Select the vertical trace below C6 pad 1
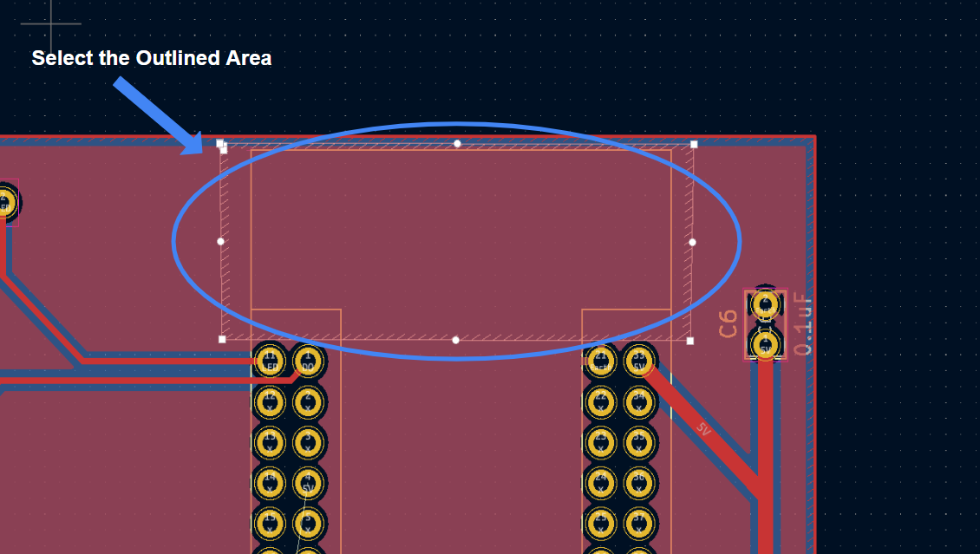 tap(766, 456)
